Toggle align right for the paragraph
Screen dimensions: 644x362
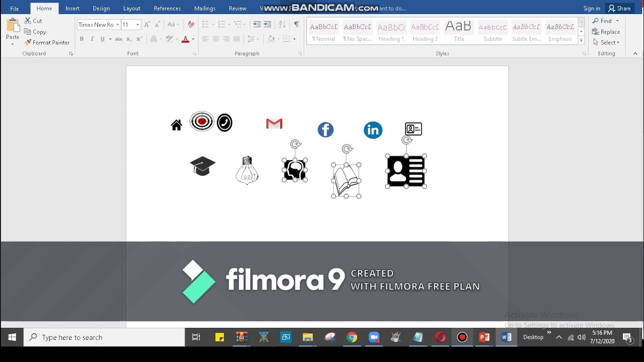tap(226, 39)
